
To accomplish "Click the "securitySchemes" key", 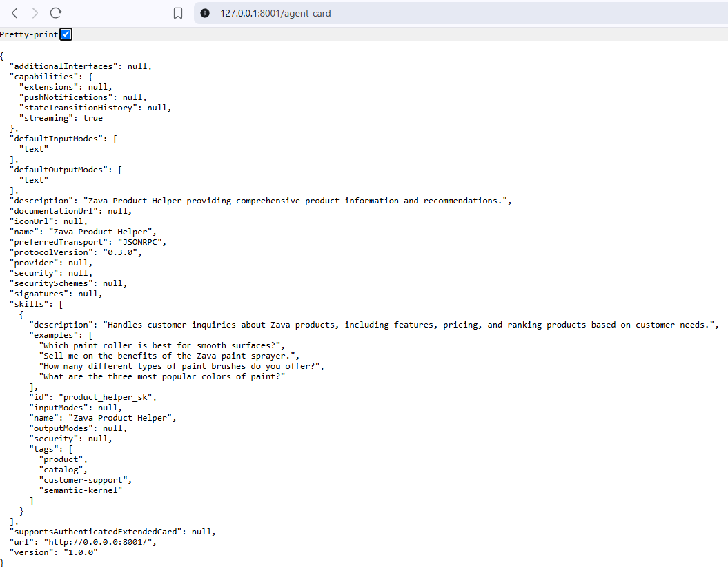I will (x=51, y=283).
